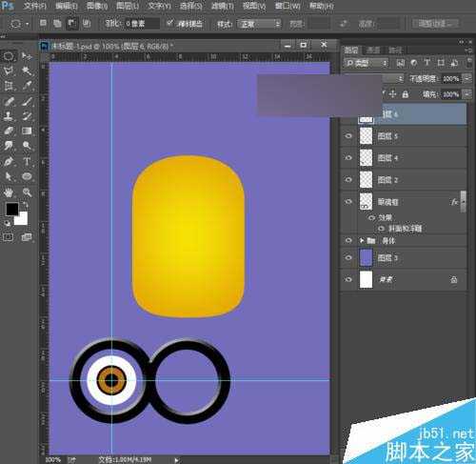The width and height of the screenshot is (476, 464).
Task: Hide the 图层 5 layer
Action: tap(348, 136)
